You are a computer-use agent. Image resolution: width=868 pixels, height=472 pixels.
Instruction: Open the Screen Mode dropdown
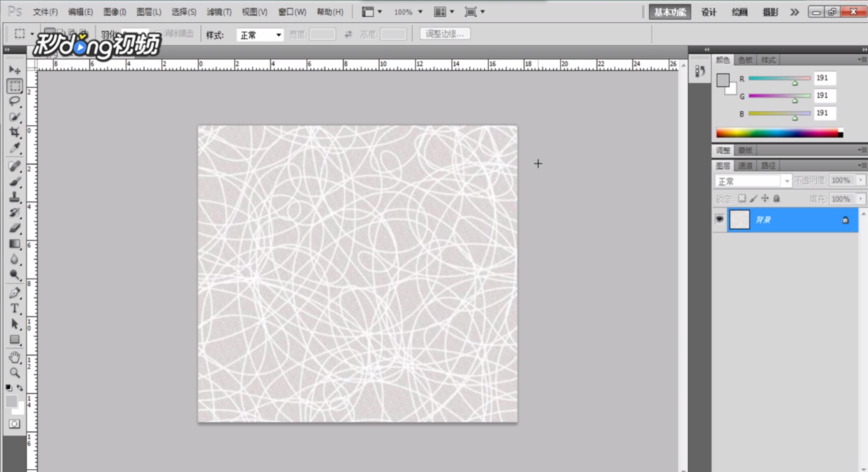(475, 12)
